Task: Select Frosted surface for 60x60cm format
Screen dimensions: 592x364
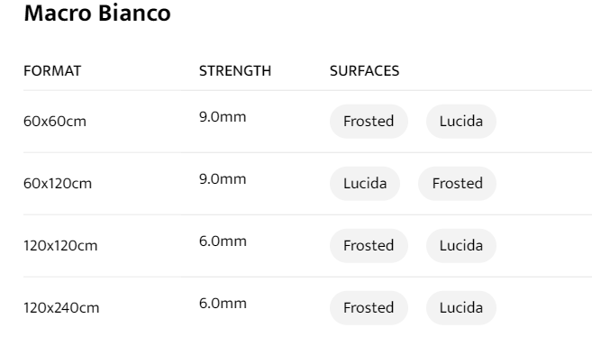Action: [x=369, y=122]
